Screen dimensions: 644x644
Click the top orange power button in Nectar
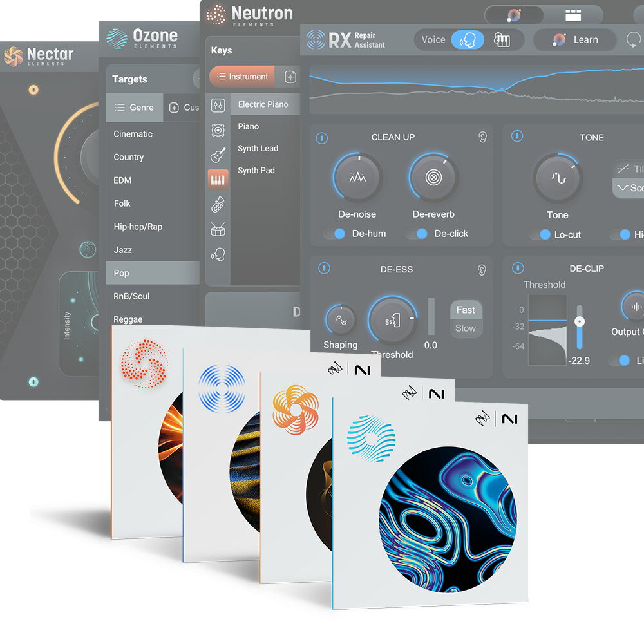(x=33, y=90)
